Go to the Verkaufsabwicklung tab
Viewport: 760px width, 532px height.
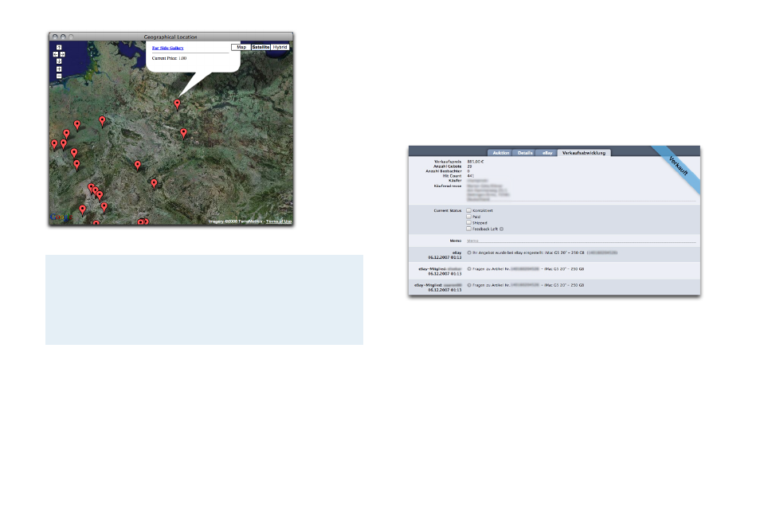click(584, 153)
